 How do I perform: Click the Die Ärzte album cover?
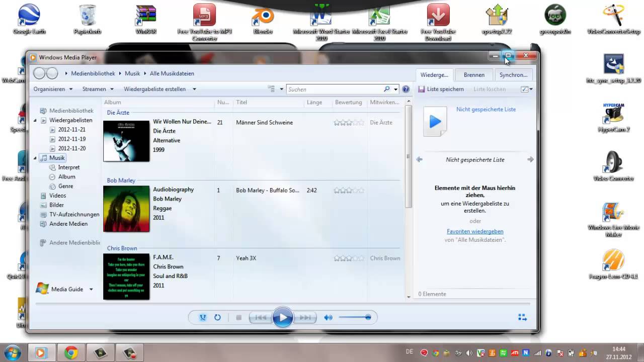(126, 141)
